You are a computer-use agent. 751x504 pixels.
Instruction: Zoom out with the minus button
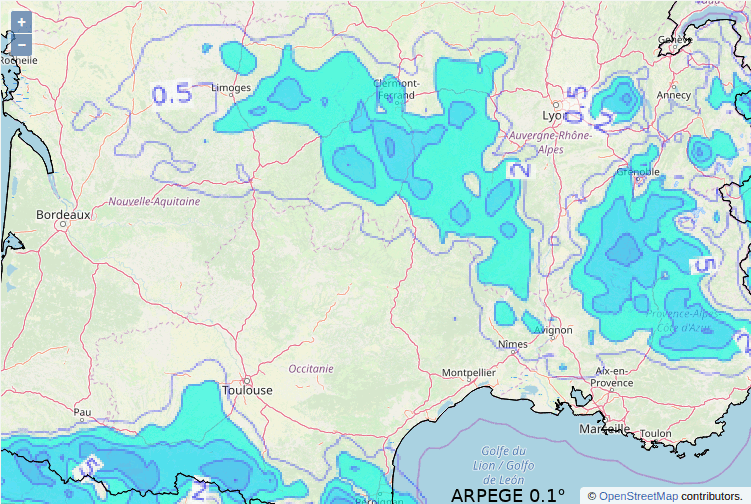22,44
